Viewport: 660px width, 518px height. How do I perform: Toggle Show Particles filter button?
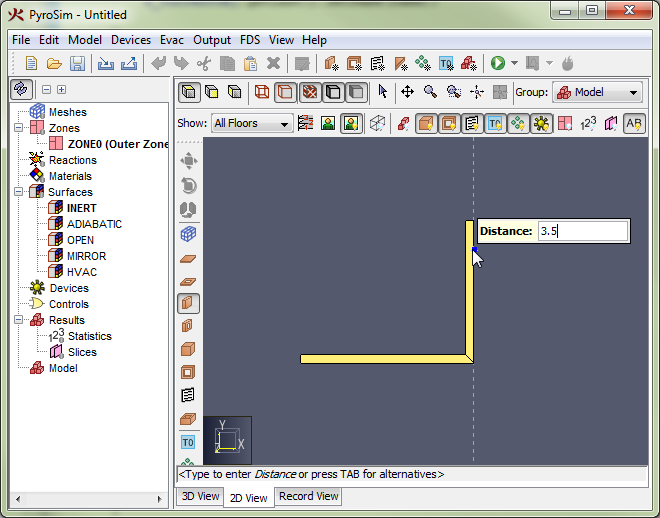click(518, 124)
